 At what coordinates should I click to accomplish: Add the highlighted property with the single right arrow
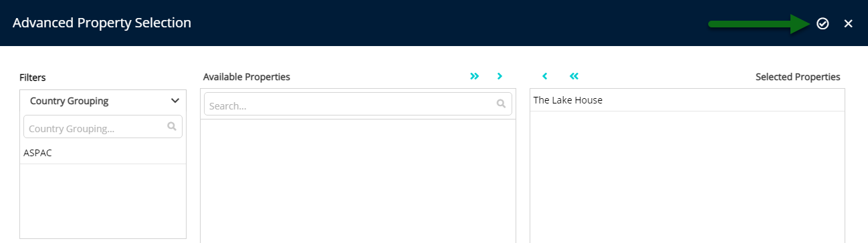[500, 76]
